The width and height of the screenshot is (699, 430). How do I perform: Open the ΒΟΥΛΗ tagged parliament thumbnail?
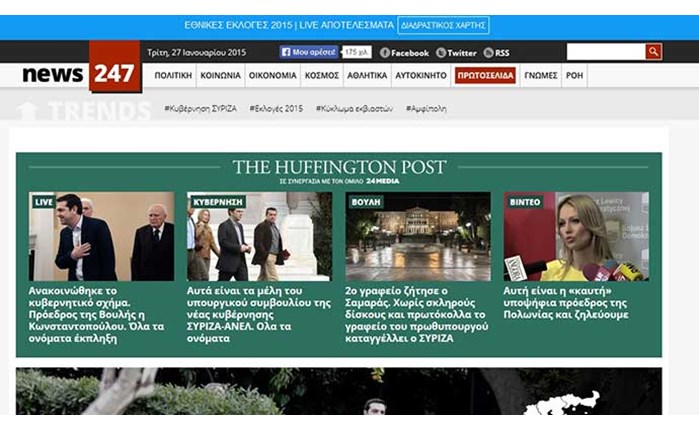coord(418,236)
